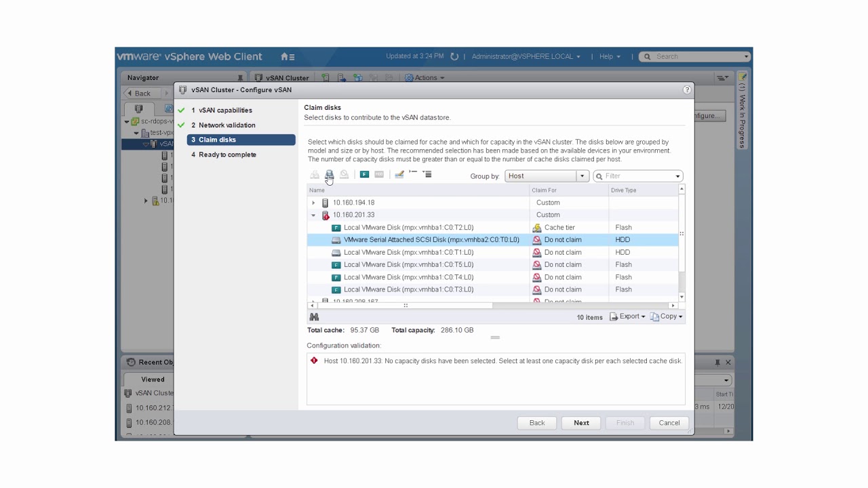Screen dimensions: 868x488
Task: Click the green mark as flash disk icon
Action: 364,175
